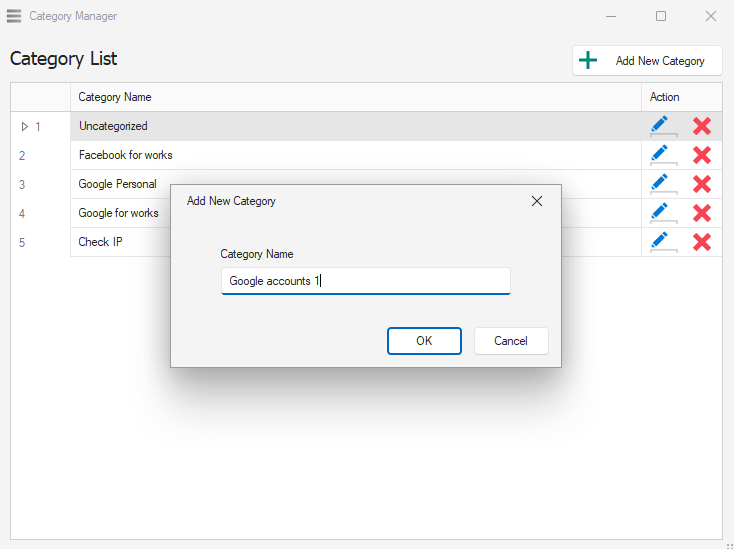The width and height of the screenshot is (734, 549).
Task: Edit the Uncategorized category with the pencil icon
Action: pyautogui.click(x=660, y=126)
